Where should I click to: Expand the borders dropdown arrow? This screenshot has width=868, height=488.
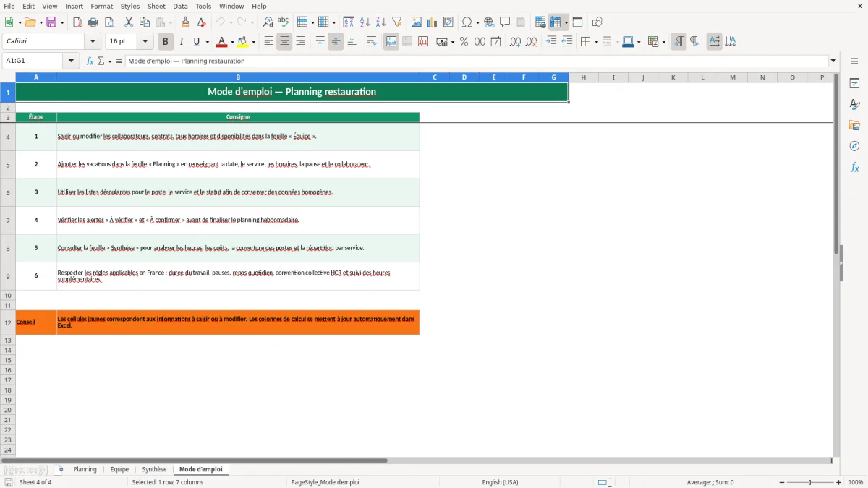[596, 42]
